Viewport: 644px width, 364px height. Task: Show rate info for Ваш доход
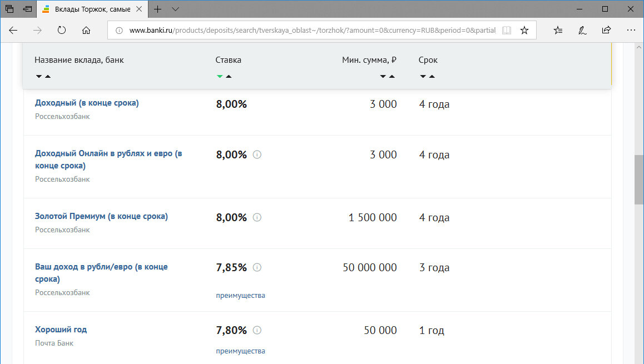[257, 267]
